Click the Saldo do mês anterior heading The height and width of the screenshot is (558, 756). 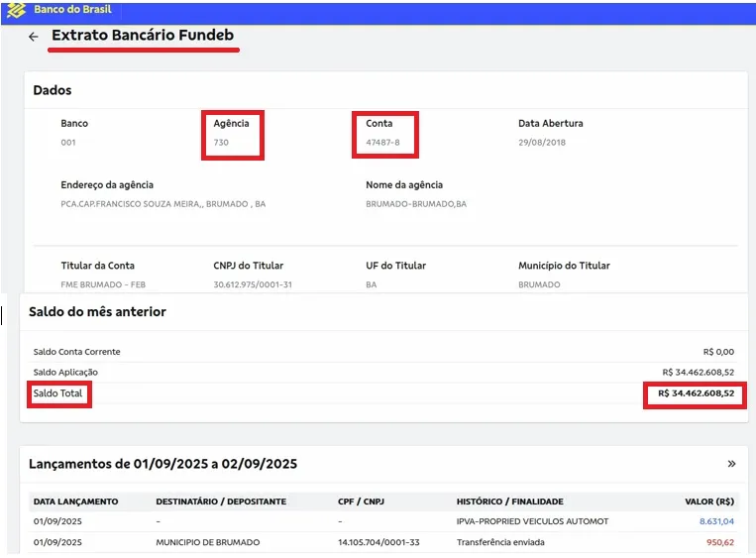click(97, 312)
